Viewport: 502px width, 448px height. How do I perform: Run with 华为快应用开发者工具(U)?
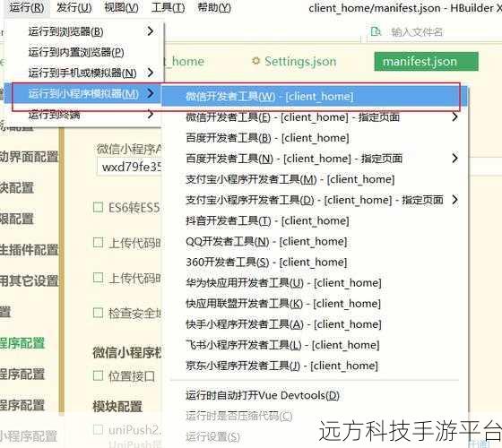tap(315, 283)
